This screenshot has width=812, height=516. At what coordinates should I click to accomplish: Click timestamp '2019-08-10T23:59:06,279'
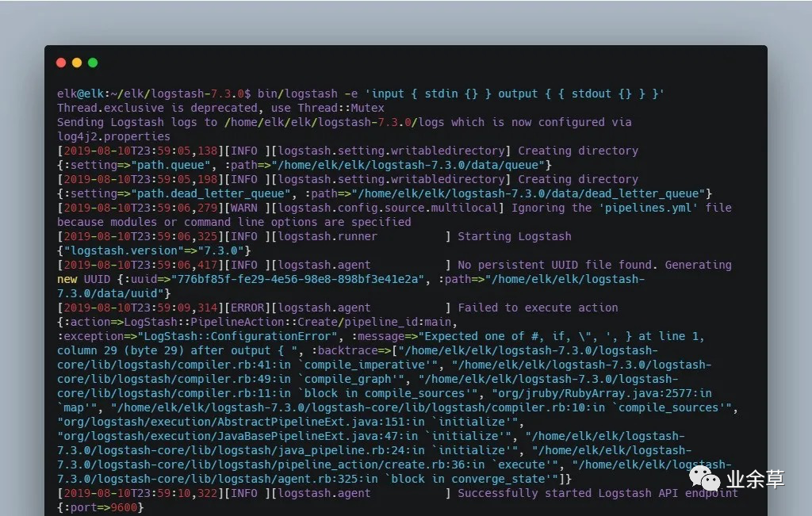coord(141,208)
